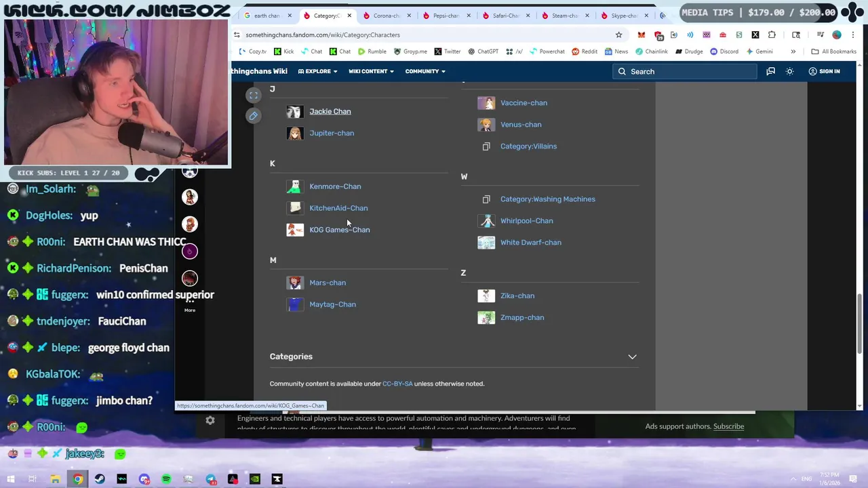Open the Jupiter-chan character link
The width and height of the screenshot is (868, 488).
tap(332, 133)
